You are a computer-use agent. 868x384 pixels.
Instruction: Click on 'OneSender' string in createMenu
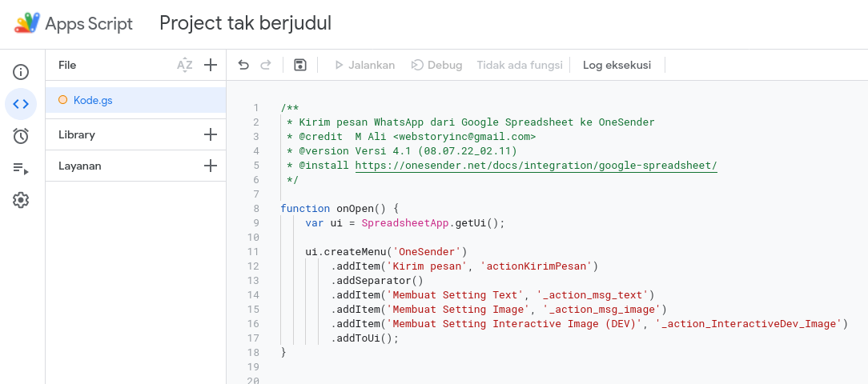[x=430, y=252]
